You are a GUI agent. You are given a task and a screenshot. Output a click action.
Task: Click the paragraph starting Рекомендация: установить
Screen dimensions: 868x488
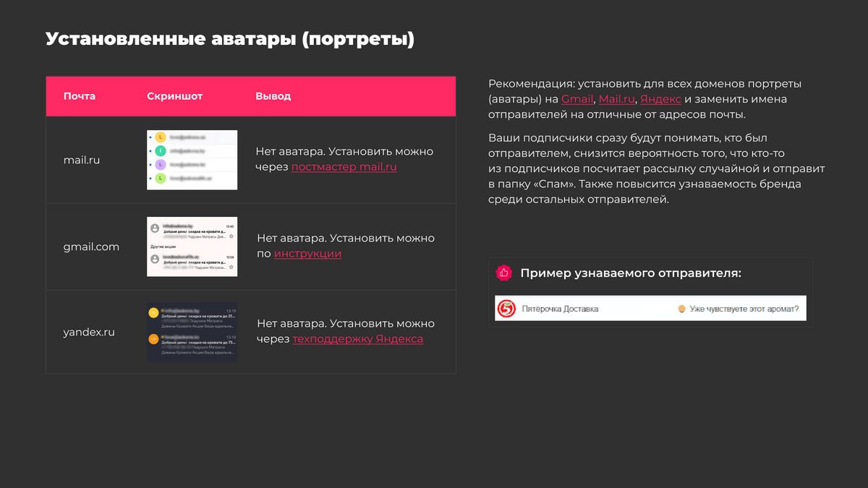click(x=645, y=99)
